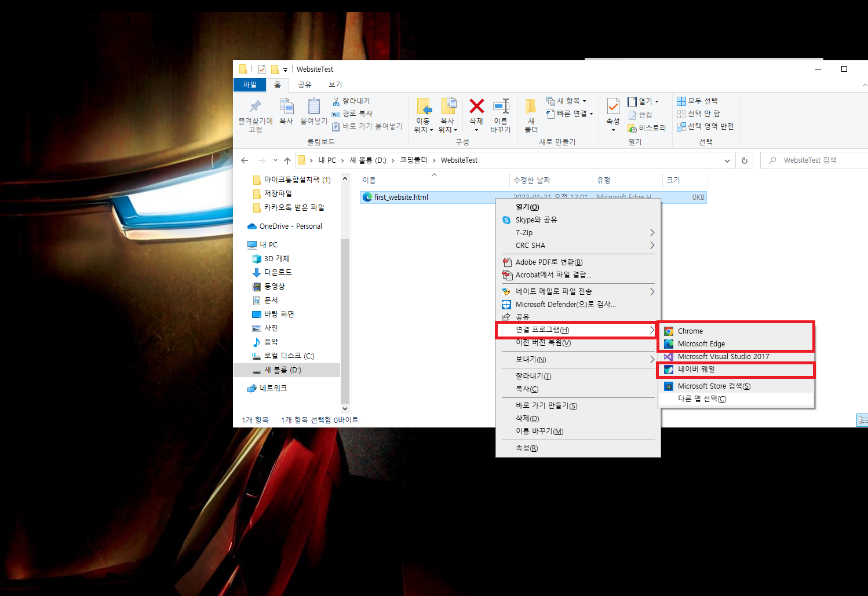This screenshot has height=596, width=868.
Task: Click the Move to folder icon
Action: click(x=424, y=107)
